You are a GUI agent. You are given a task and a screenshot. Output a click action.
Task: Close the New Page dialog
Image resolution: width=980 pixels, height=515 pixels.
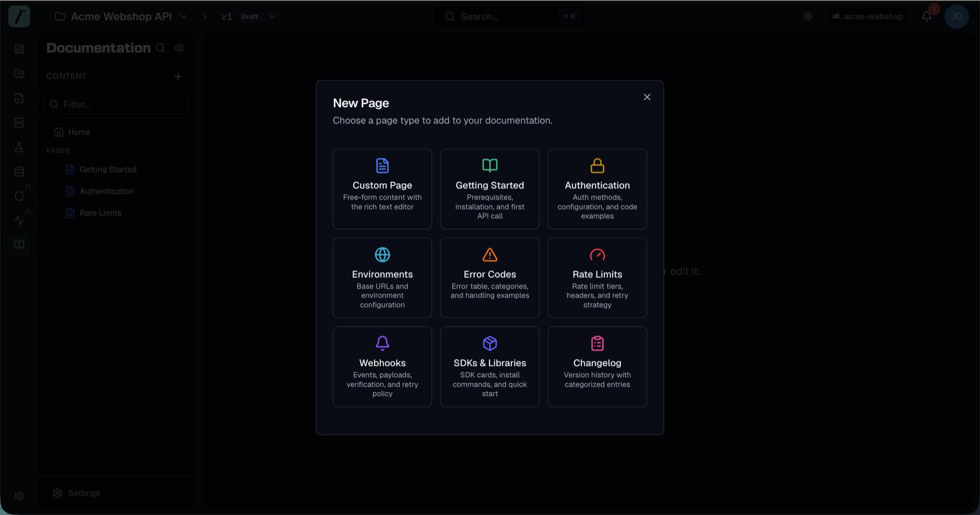pos(647,97)
